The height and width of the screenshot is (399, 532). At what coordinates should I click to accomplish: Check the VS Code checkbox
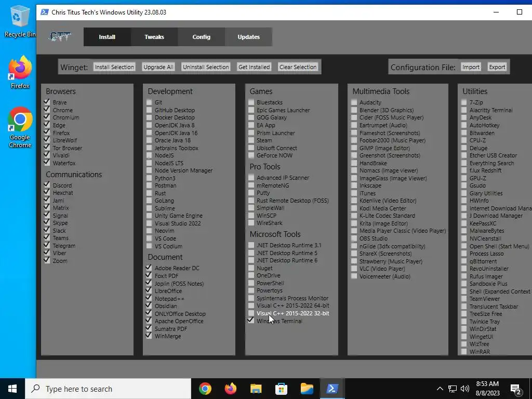(x=149, y=238)
